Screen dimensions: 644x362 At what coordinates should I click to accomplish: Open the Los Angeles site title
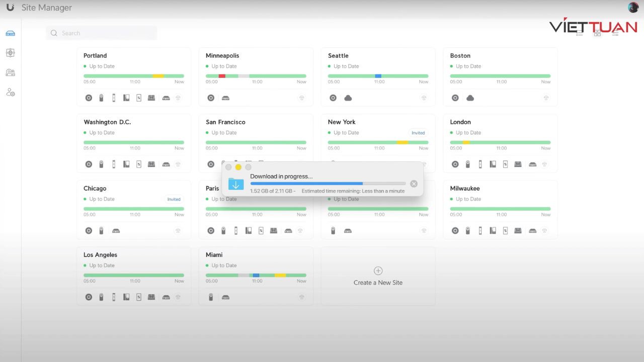coord(100,255)
